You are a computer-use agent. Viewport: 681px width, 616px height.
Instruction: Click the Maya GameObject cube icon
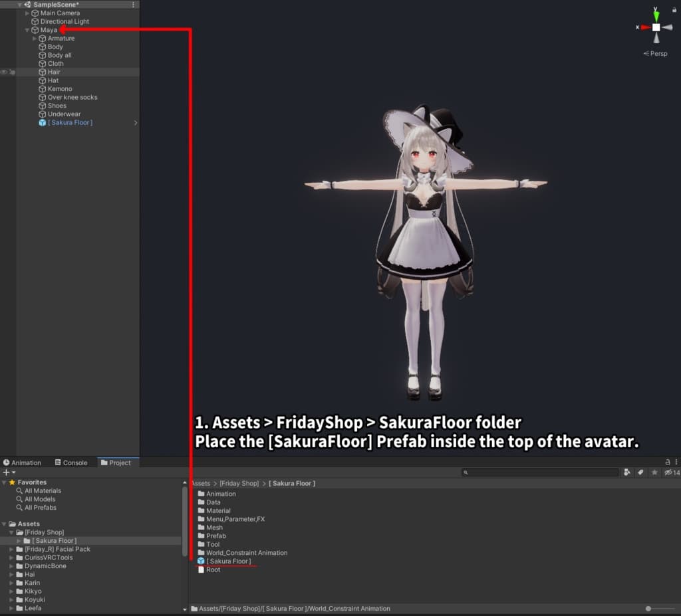(x=35, y=30)
